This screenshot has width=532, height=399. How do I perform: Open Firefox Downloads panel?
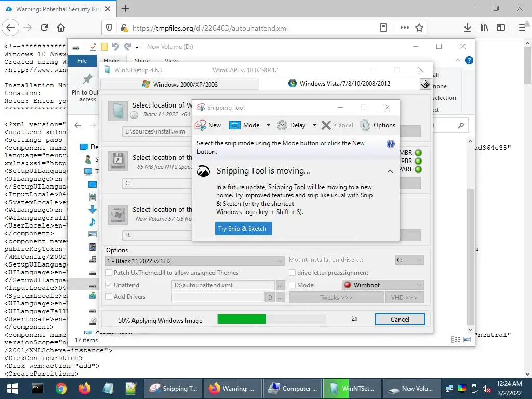pyautogui.click(x=467, y=28)
